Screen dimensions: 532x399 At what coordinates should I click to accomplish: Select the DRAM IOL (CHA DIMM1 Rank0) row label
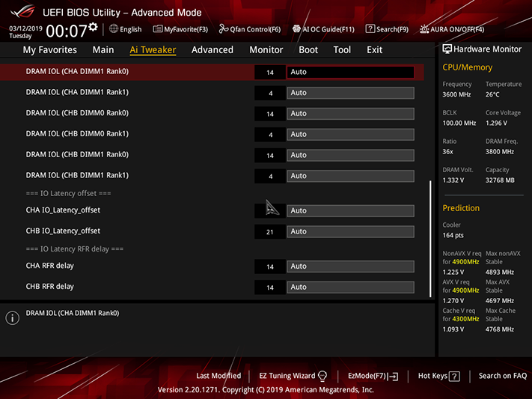(x=77, y=71)
